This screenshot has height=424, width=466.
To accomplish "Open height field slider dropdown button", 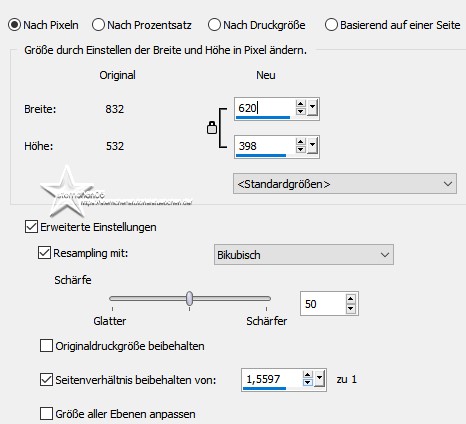I will point(312,146).
